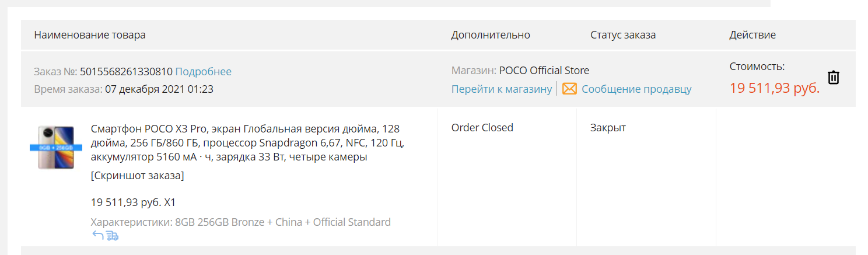Viewport: 868px width, 255px height.
Task: Select order number 5015568261330810
Action: 126,72
